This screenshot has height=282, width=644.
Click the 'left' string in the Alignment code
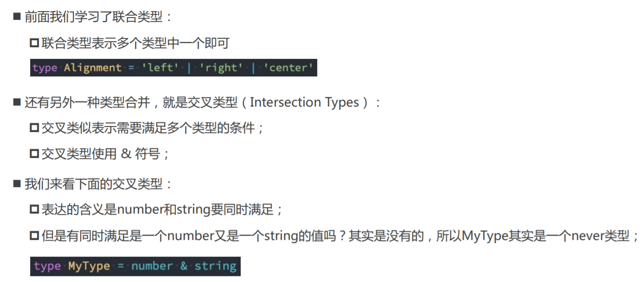160,68
